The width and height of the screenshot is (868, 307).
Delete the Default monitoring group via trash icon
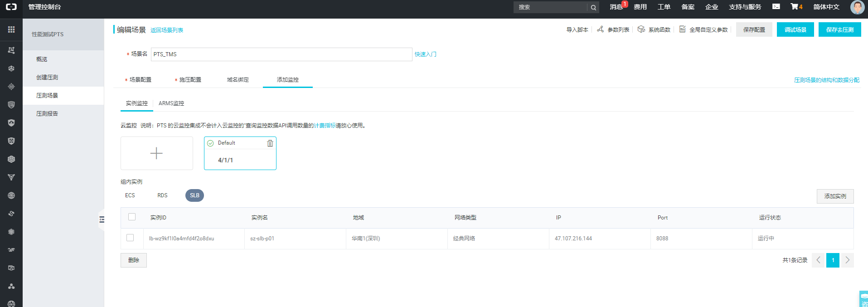click(x=270, y=143)
